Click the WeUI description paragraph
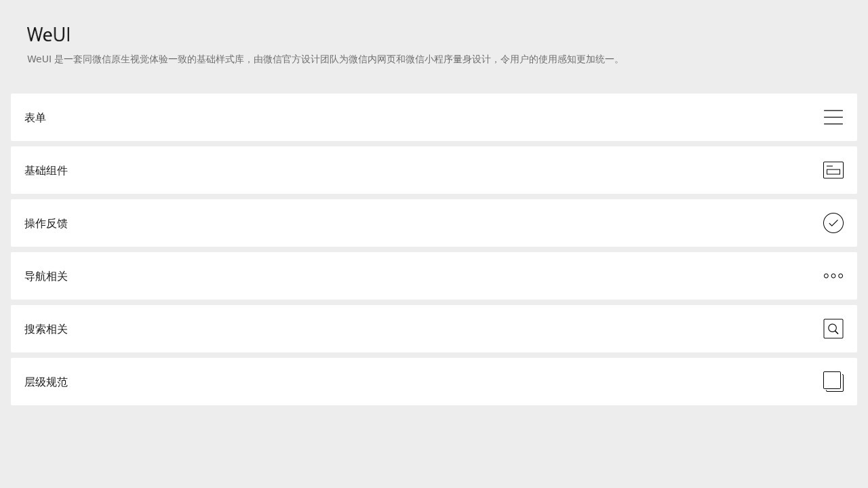Screen dimensions: 868x488 (324, 59)
